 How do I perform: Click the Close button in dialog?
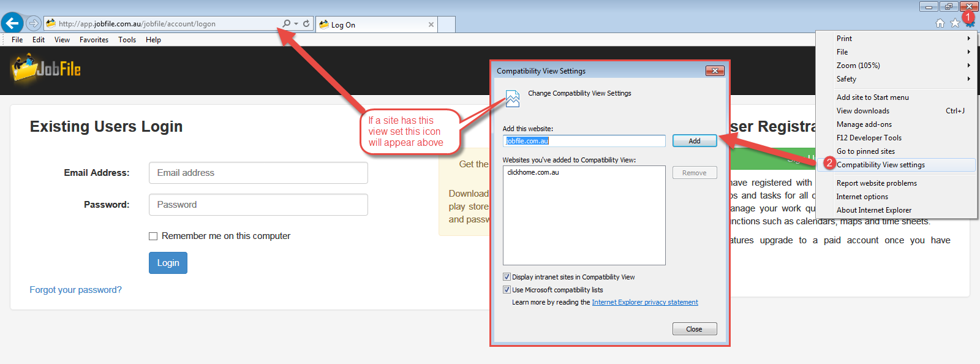(x=695, y=329)
